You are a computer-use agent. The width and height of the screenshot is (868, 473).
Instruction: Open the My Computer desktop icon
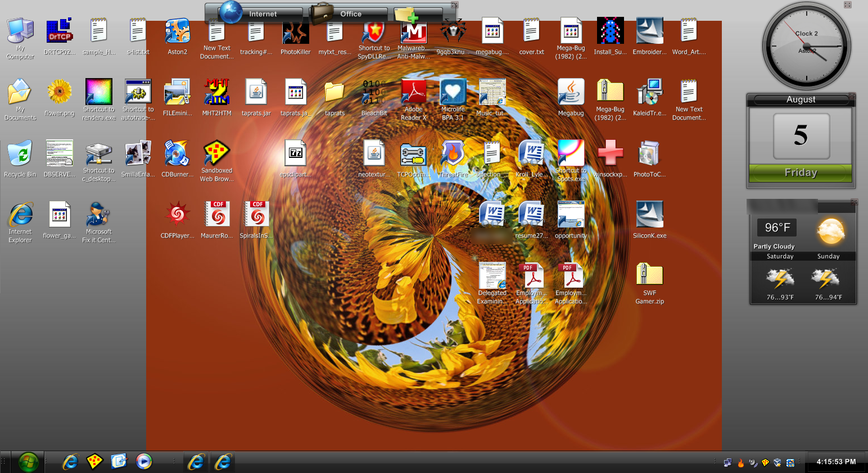(20, 38)
